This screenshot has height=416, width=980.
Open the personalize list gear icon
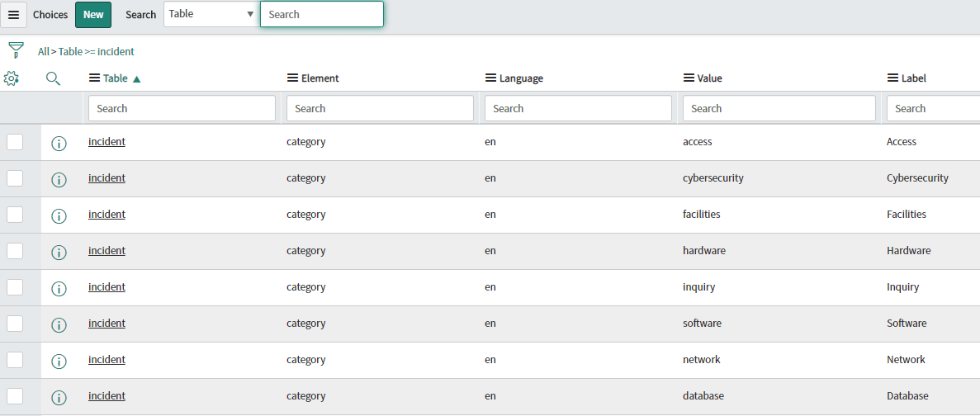[11, 78]
